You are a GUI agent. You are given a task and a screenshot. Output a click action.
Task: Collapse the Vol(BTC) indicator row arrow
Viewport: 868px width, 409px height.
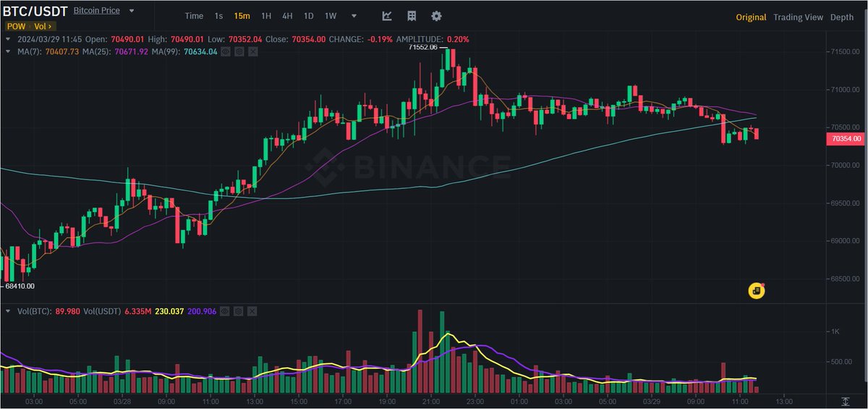(x=8, y=311)
